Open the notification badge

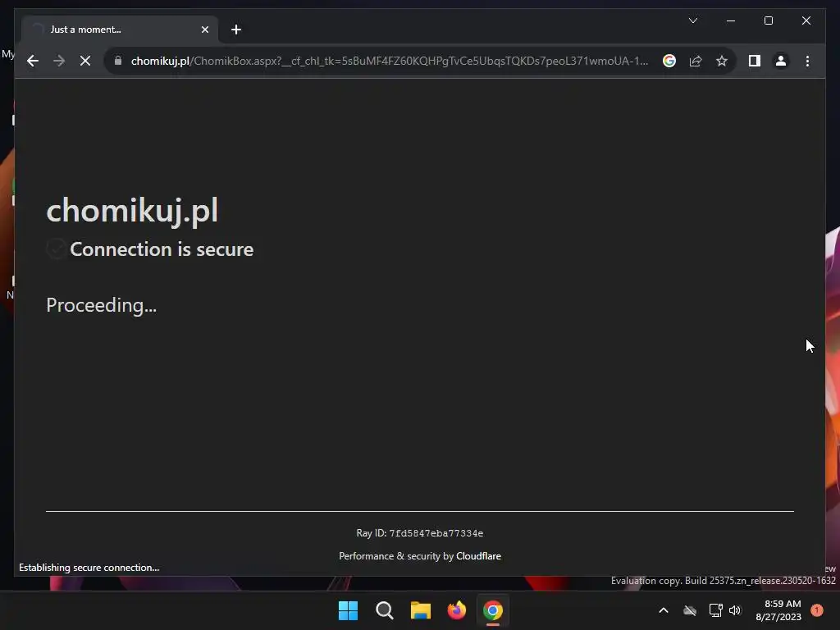pyautogui.click(x=817, y=610)
